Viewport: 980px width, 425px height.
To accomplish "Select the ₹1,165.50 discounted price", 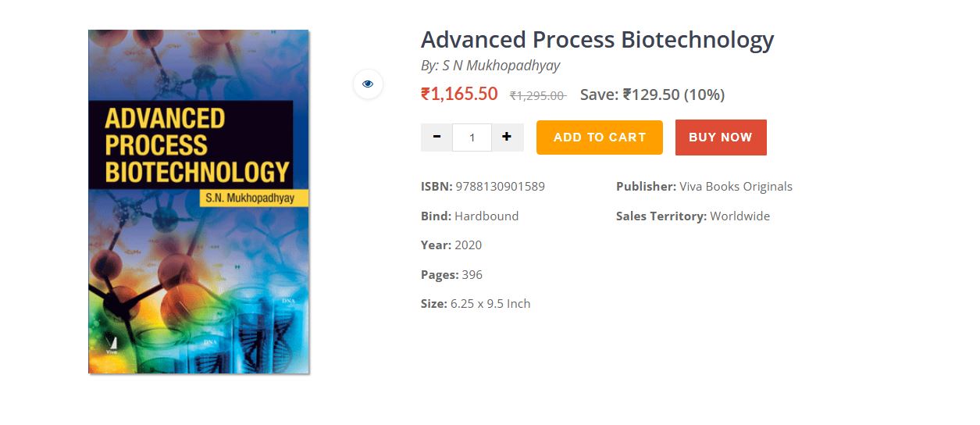I will tap(459, 95).
